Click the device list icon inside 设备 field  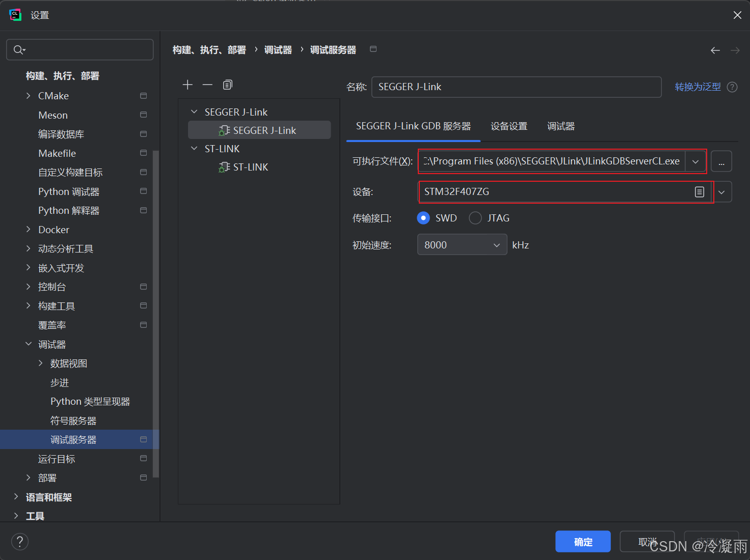(x=700, y=192)
